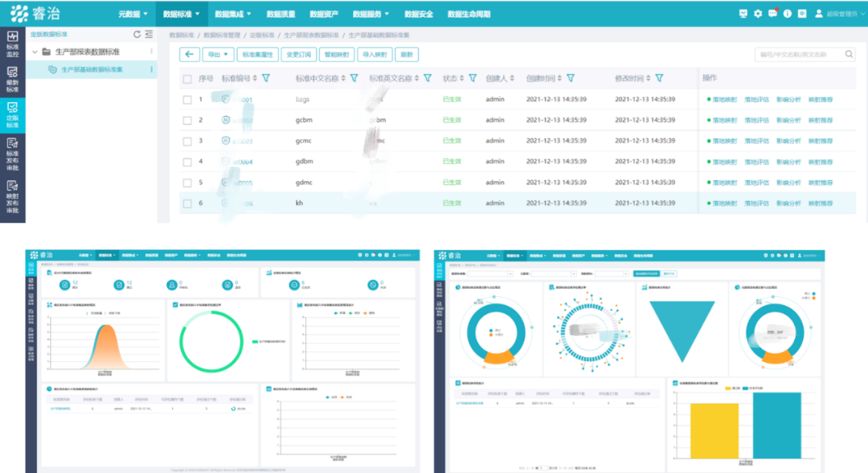The height and width of the screenshot is (473, 868).
Task: Click the 标准发布审批 sidebar icon
Action: coord(13,148)
